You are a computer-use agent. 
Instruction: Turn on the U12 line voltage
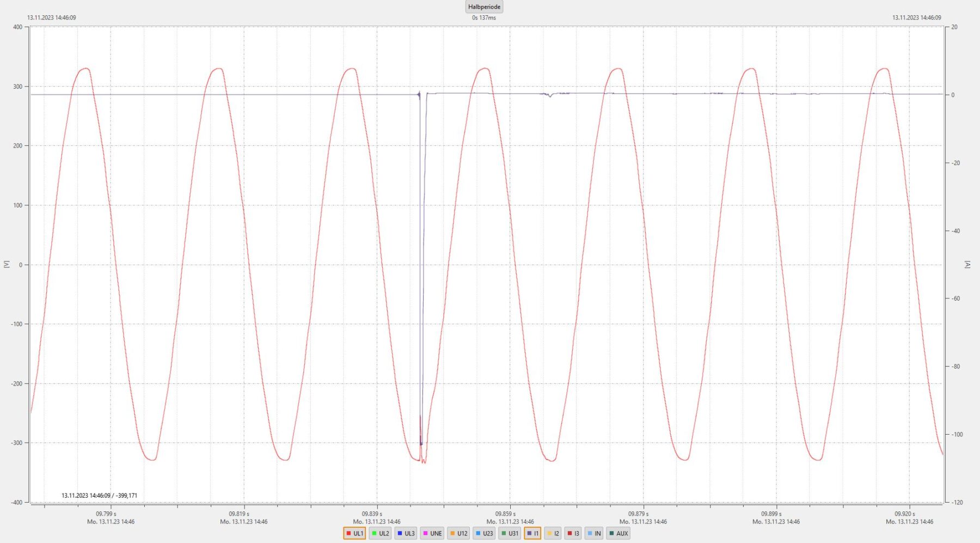[458, 533]
